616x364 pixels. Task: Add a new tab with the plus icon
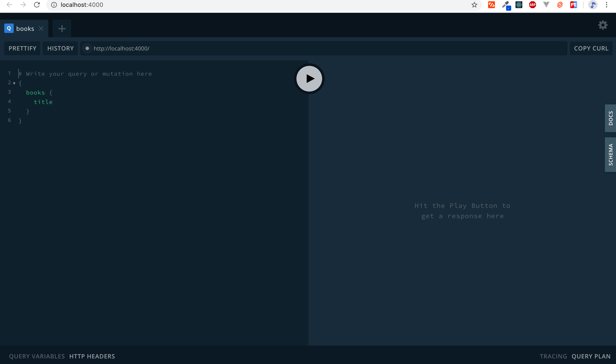tap(62, 29)
